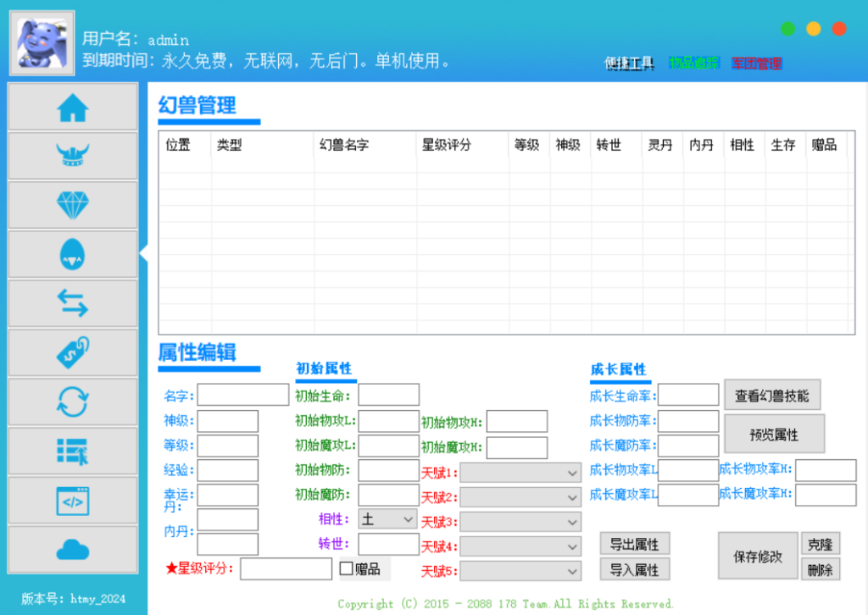Image resolution: width=868 pixels, height=615 pixels.
Task: Focus the 成长物攻率H input field
Action: point(826,470)
